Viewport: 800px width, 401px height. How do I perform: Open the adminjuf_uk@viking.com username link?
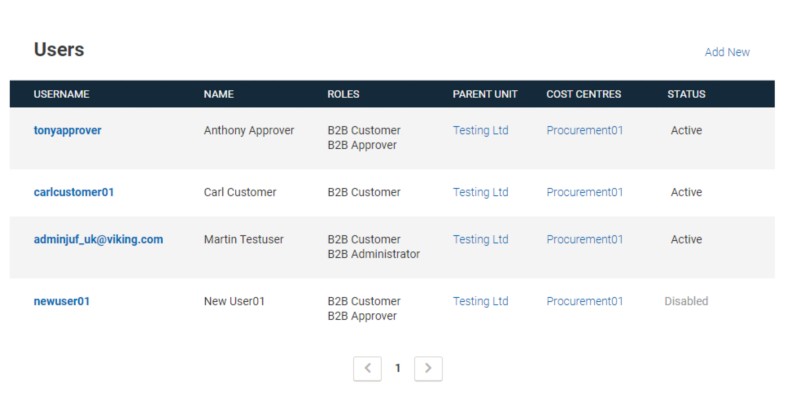98,239
